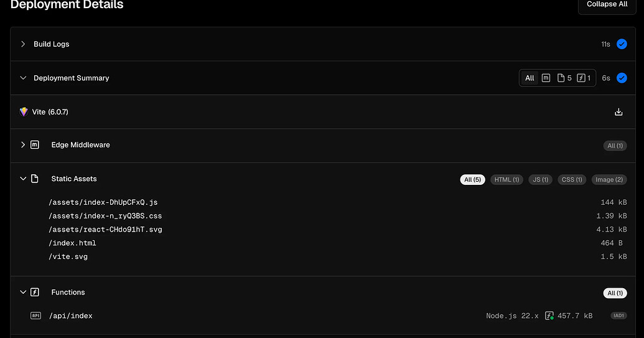Click the function status icon near 457.7 kB
Image resolution: width=644 pixels, height=338 pixels.
[x=549, y=316]
